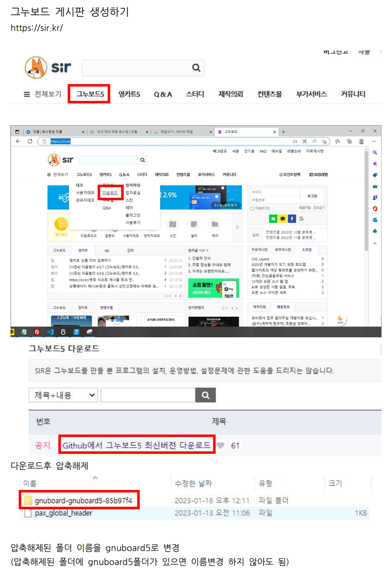Open the Edge Collections icon
392x576 pixels.
349,141
